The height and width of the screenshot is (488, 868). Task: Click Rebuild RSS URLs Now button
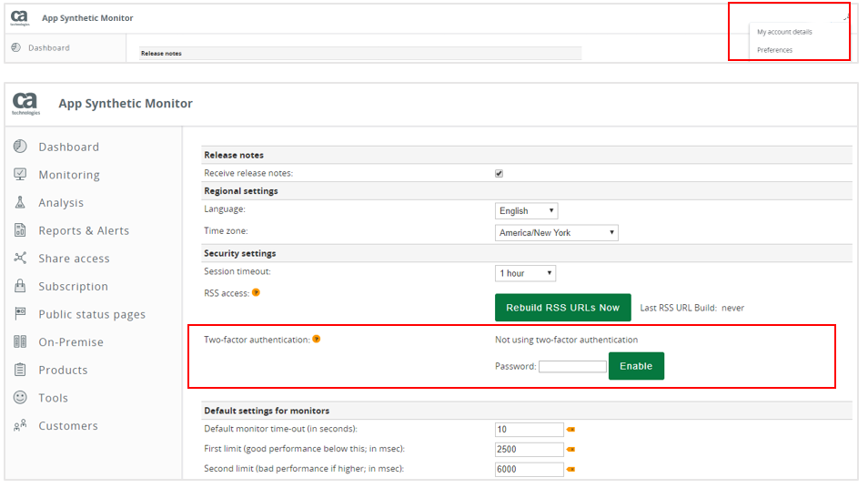(x=562, y=308)
